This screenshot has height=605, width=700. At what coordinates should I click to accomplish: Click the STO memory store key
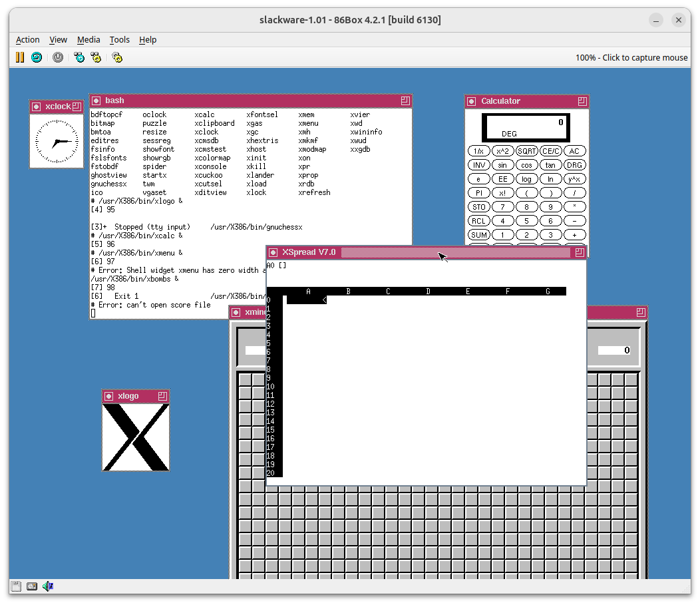(478, 207)
